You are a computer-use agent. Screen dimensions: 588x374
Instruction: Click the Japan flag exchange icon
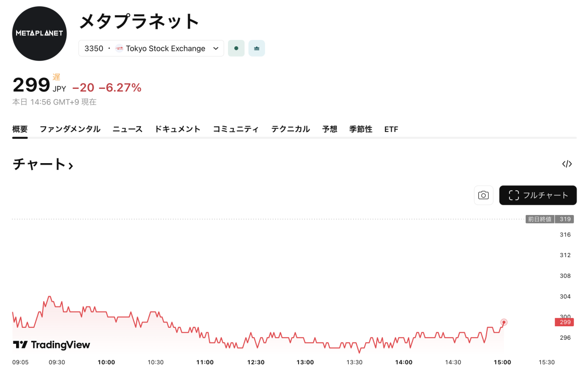119,48
